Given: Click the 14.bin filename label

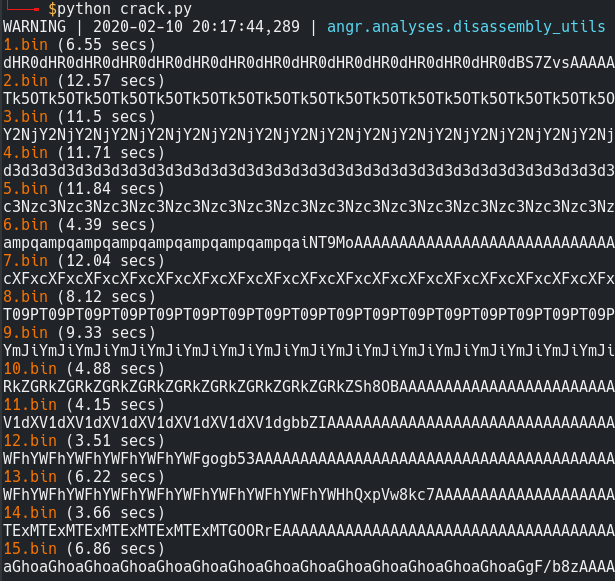Looking at the screenshot, I should click(x=30, y=513).
